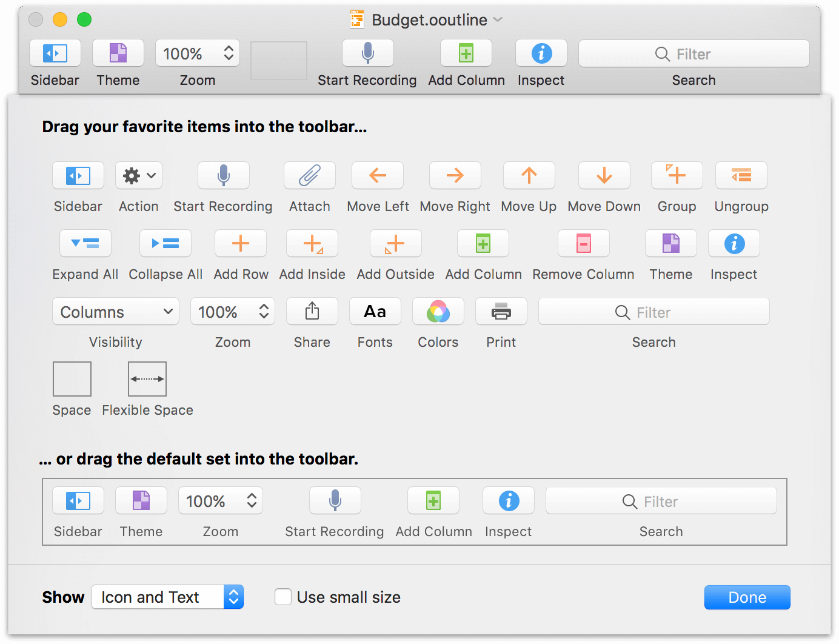Open the Columns visibility dropdown
The width and height of the screenshot is (839, 644).
pos(116,312)
